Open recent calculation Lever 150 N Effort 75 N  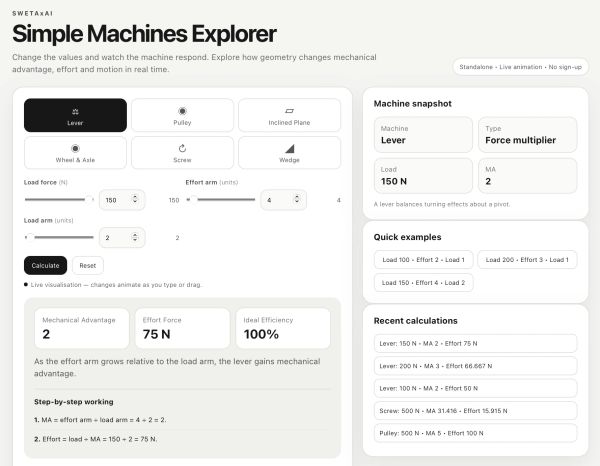[x=475, y=344]
